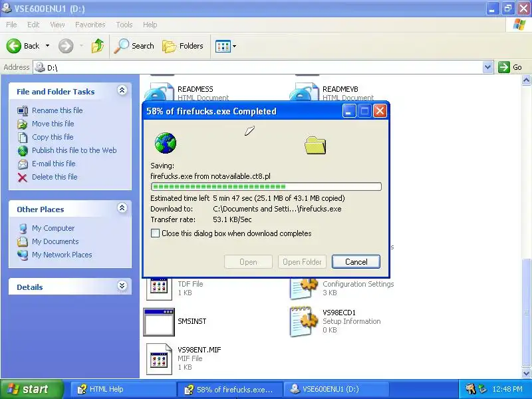Image resolution: width=532 pixels, height=399 pixels.
Task: Open the Tools menu
Action: click(x=124, y=25)
